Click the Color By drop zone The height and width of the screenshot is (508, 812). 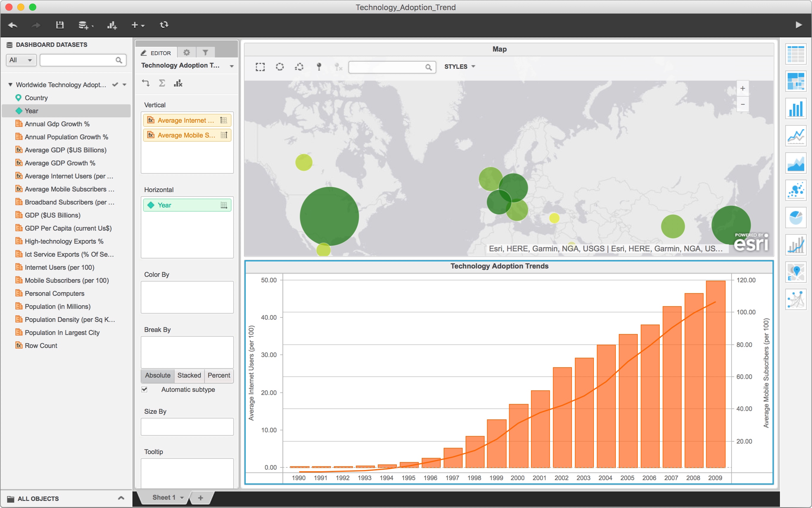click(x=187, y=297)
